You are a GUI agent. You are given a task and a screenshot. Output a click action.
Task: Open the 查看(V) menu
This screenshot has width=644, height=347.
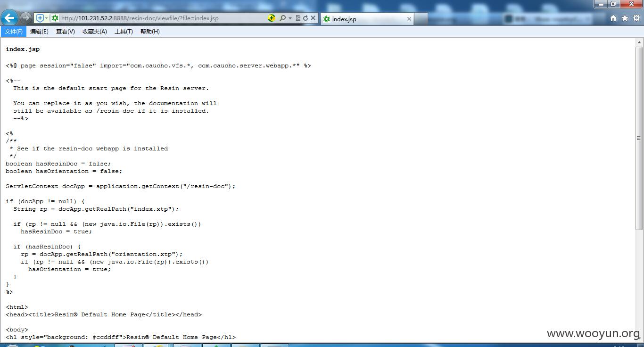click(65, 32)
